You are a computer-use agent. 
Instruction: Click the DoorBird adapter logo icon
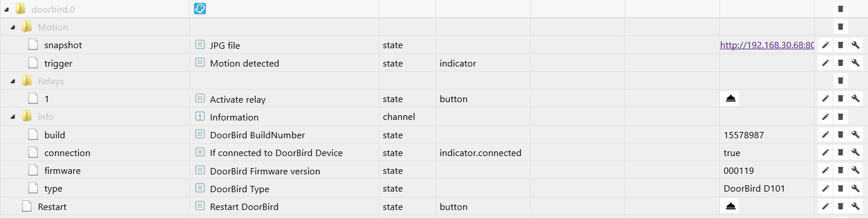tap(200, 9)
